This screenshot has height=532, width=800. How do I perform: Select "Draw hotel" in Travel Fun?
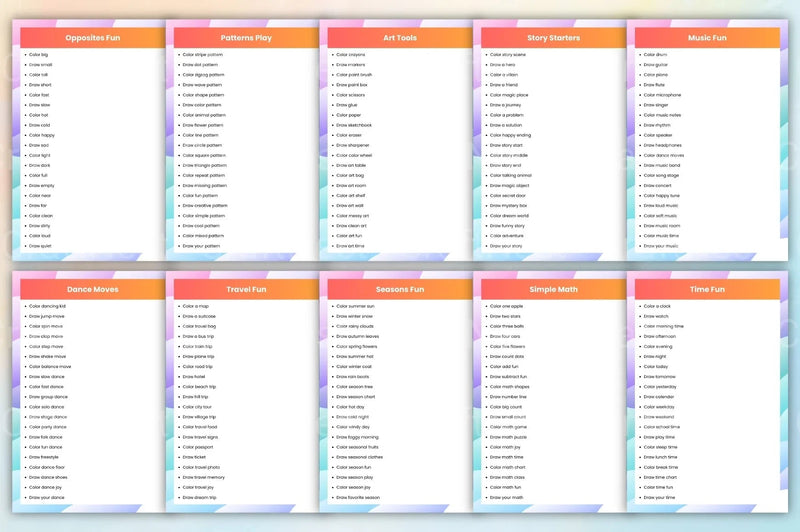194,376
